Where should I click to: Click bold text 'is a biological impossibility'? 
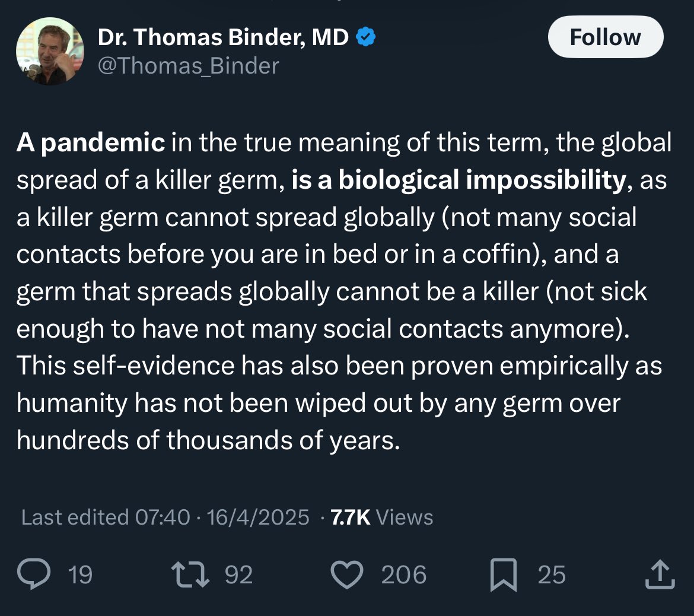(459, 180)
